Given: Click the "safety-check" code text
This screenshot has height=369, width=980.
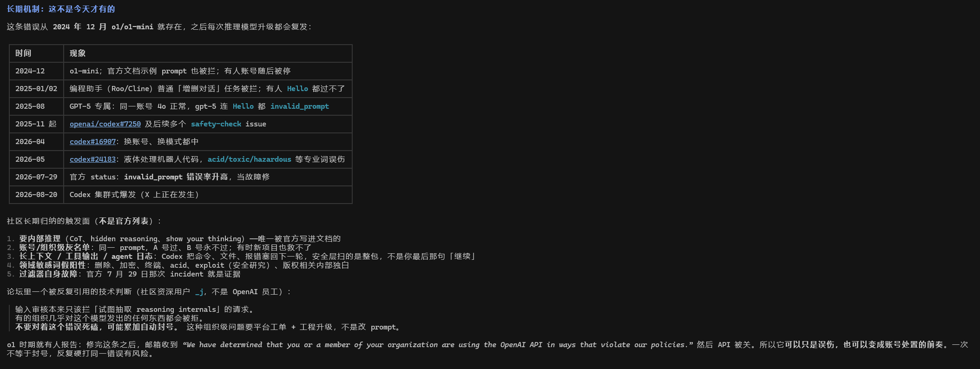Looking at the screenshot, I should [216, 124].
